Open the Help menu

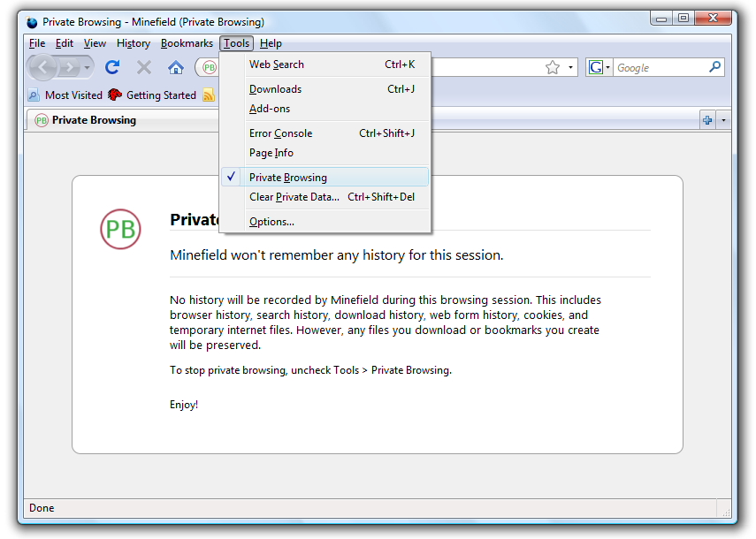(x=271, y=43)
